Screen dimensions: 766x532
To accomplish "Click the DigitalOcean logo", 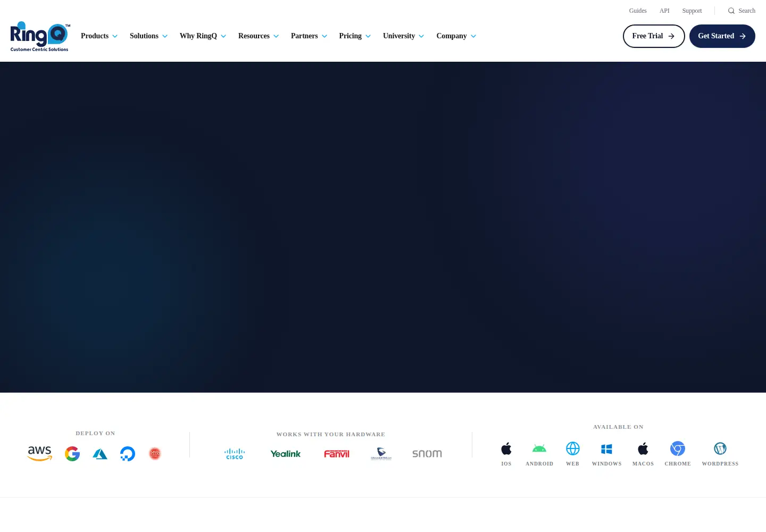I will 128,454.
